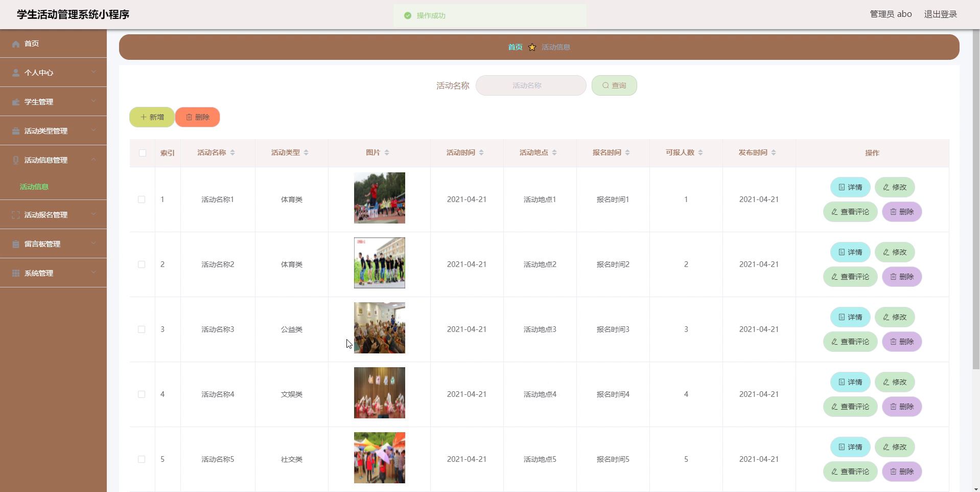This screenshot has width=980, height=492.
Task: Click the sort arrows for 可报人数 column
Action: tap(701, 152)
